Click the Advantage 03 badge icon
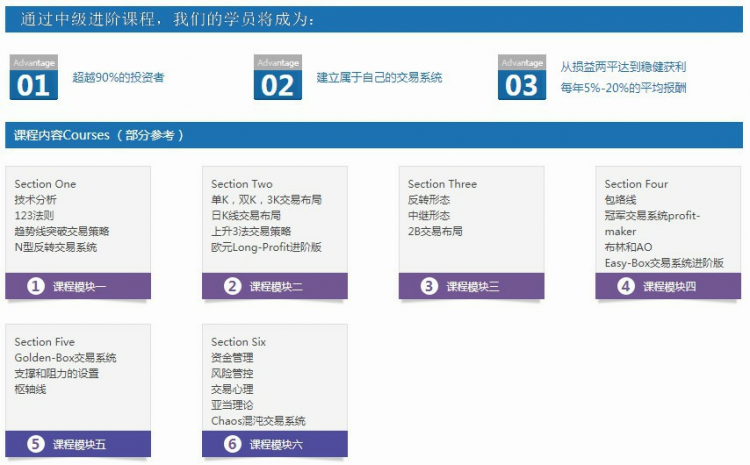Viewport: 750px width, 465px height. (x=522, y=78)
